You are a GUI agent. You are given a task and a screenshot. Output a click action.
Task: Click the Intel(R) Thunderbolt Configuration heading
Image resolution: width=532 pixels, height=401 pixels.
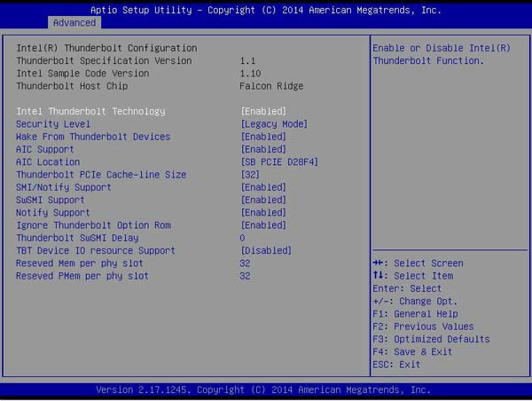coord(107,48)
